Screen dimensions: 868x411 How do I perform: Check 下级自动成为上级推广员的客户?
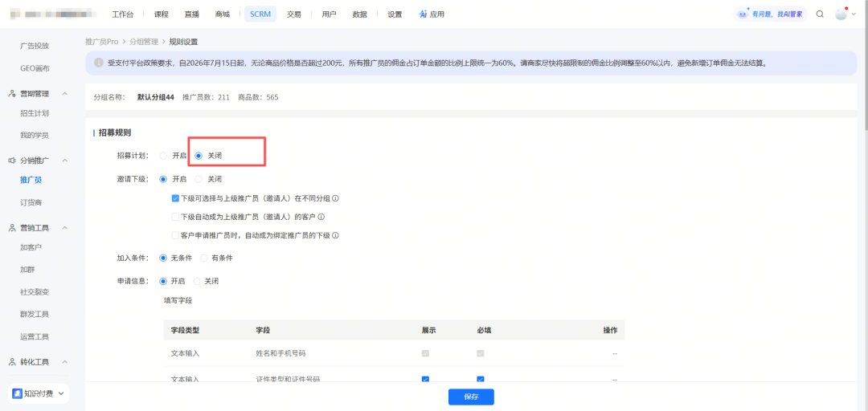pyautogui.click(x=175, y=217)
